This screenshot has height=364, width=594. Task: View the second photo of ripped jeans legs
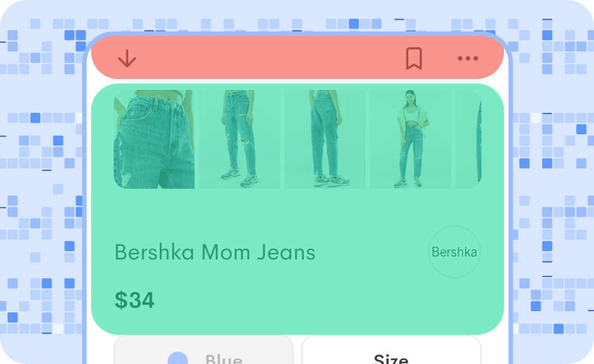[240, 139]
